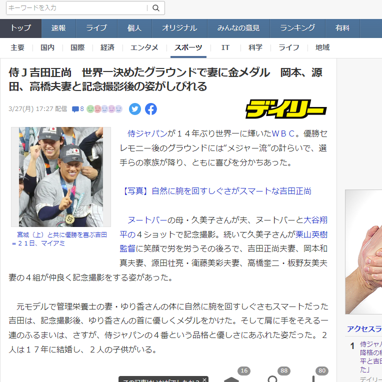Click the Daily newspaper logo

pos(286,109)
